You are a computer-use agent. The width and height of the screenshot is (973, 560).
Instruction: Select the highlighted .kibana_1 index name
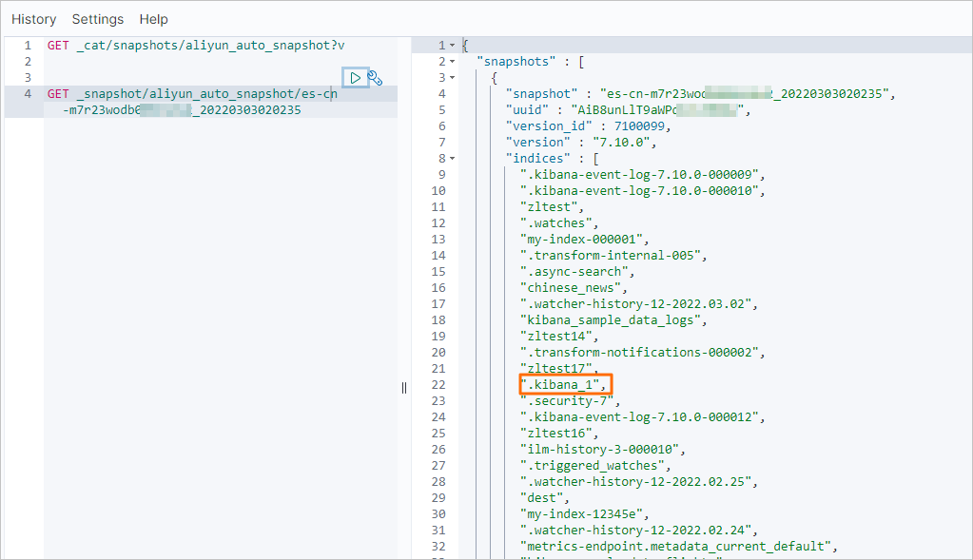(x=564, y=384)
